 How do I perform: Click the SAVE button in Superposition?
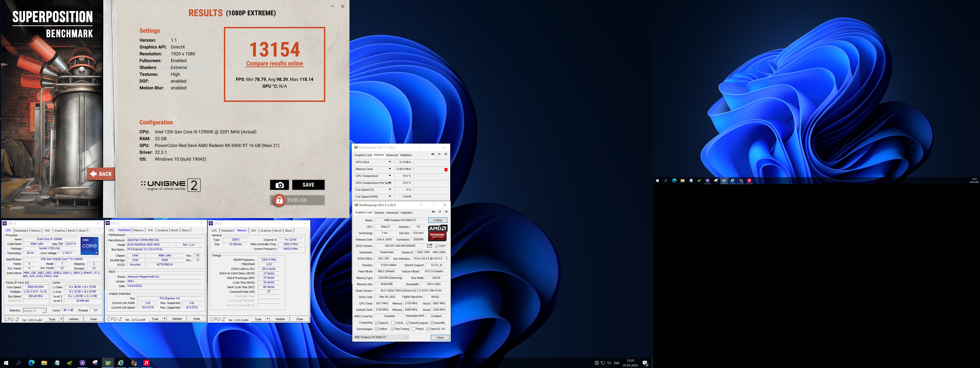308,185
